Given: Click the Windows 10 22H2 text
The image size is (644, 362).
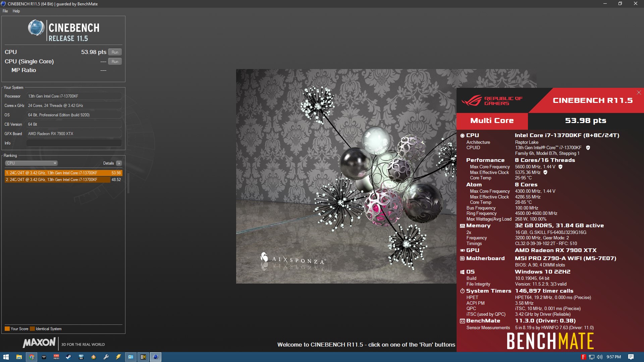Looking at the screenshot, I should click(542, 272).
